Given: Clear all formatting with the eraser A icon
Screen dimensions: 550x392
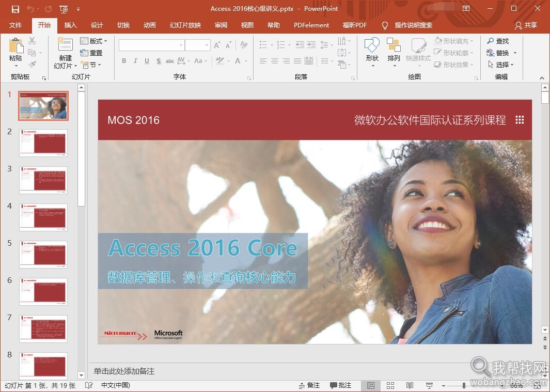Looking at the screenshot, I should click(x=244, y=45).
